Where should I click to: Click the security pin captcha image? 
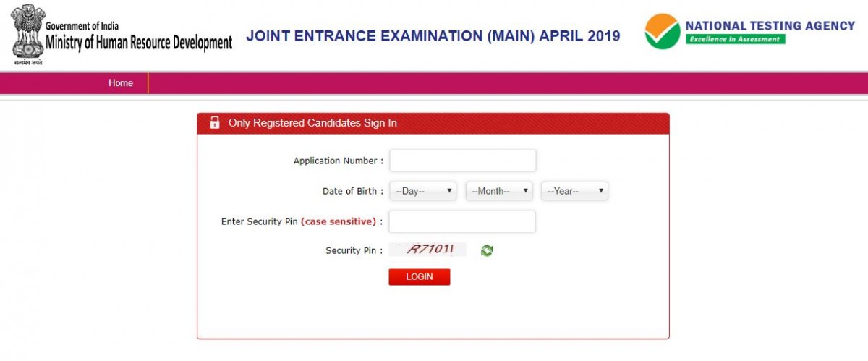click(x=428, y=250)
